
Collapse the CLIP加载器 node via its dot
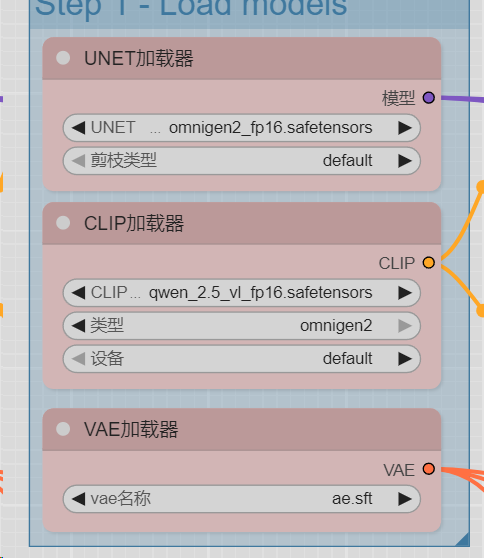point(63,223)
